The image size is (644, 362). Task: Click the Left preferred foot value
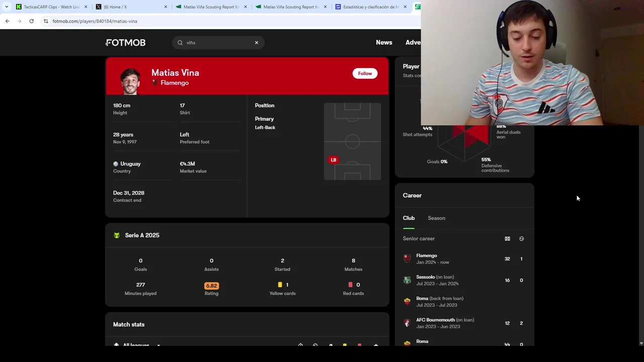tap(184, 135)
